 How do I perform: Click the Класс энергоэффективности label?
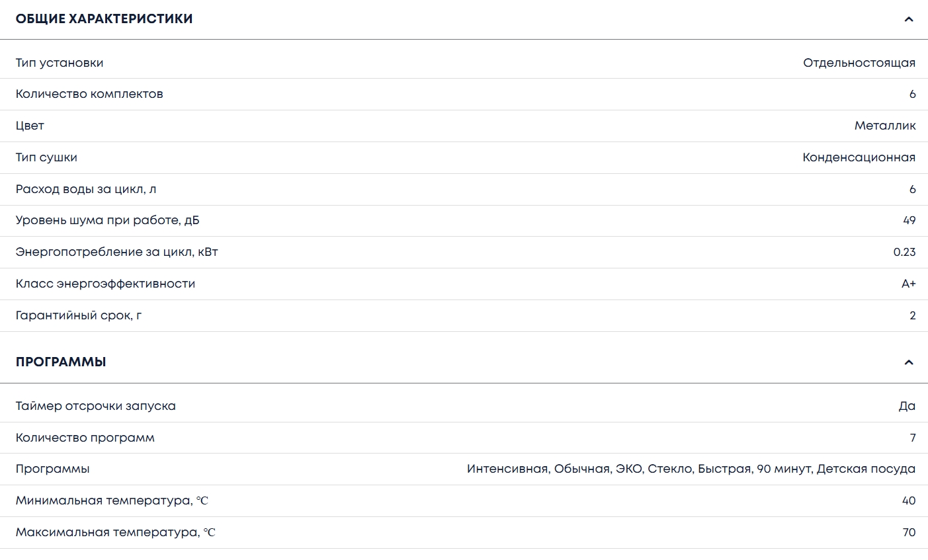pyautogui.click(x=105, y=284)
